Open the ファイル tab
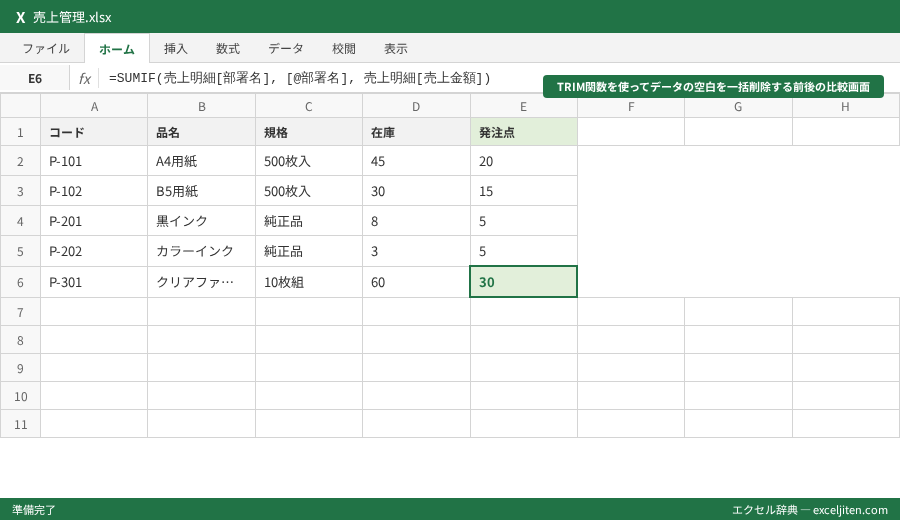Viewport: 900px width, 520px height. click(46, 49)
